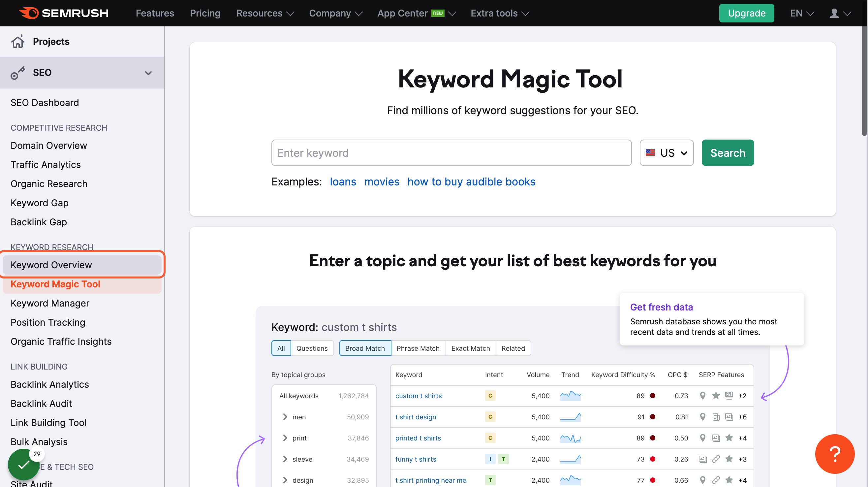Open Keyword Manager
Screen dimensions: 868x487
(50, 303)
